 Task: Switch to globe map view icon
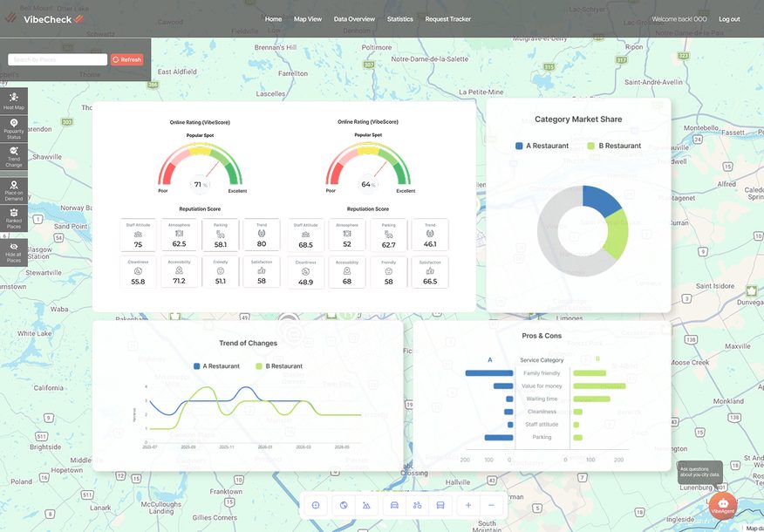coord(344,505)
